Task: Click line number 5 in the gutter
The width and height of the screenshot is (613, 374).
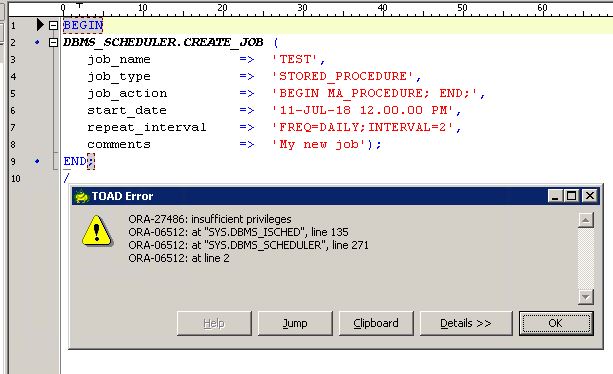Action: click(13, 94)
